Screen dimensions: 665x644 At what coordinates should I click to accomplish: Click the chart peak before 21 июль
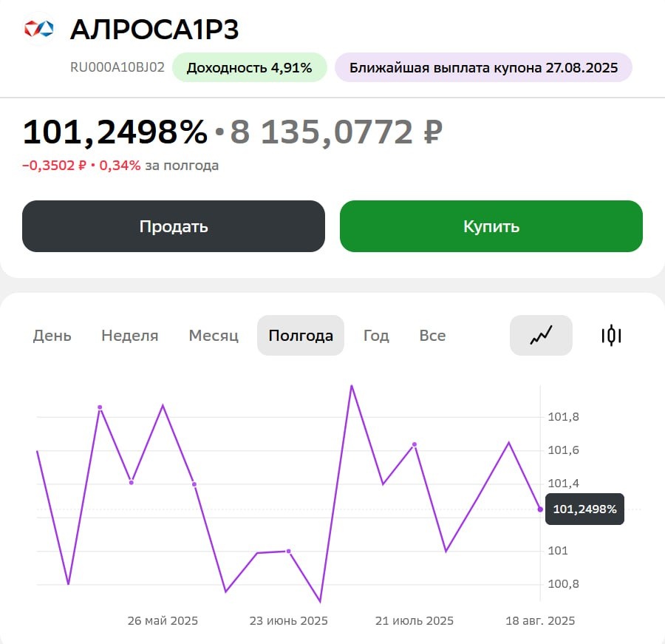pos(352,386)
